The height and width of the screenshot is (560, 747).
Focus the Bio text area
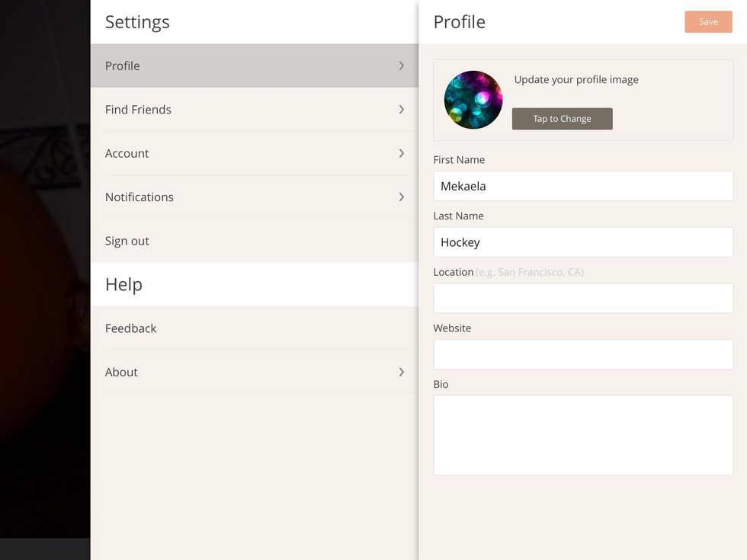click(x=583, y=435)
